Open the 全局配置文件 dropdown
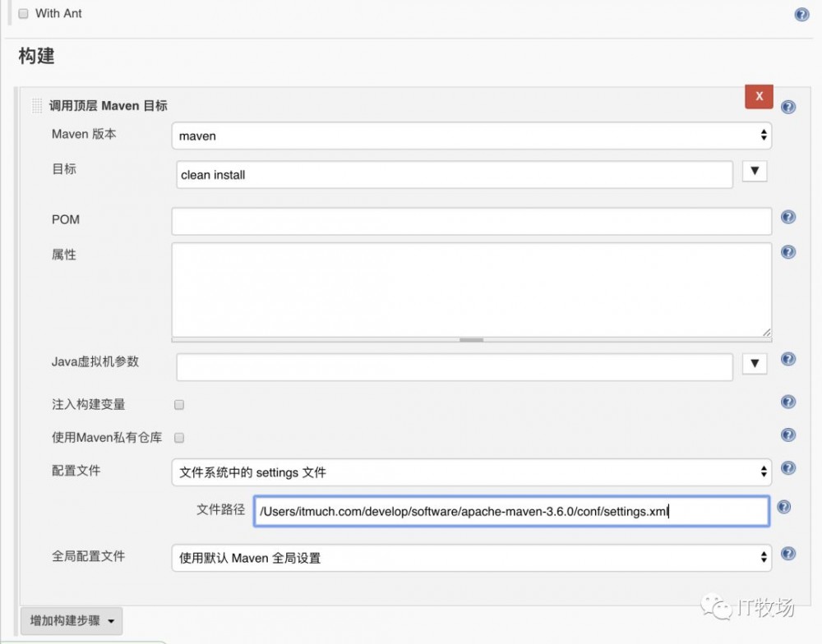 tap(764, 558)
